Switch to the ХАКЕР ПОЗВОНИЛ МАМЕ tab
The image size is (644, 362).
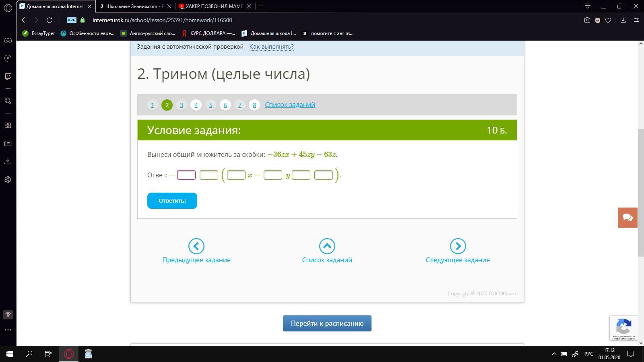tap(215, 6)
